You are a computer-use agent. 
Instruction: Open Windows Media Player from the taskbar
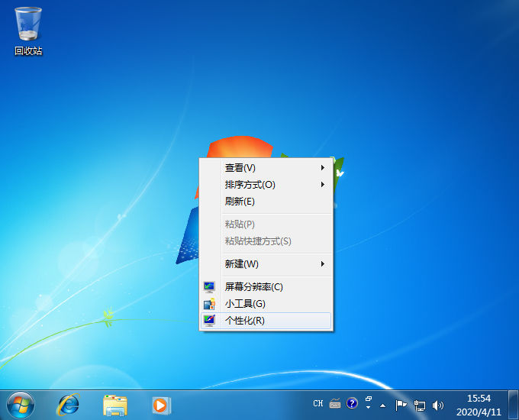(160, 404)
